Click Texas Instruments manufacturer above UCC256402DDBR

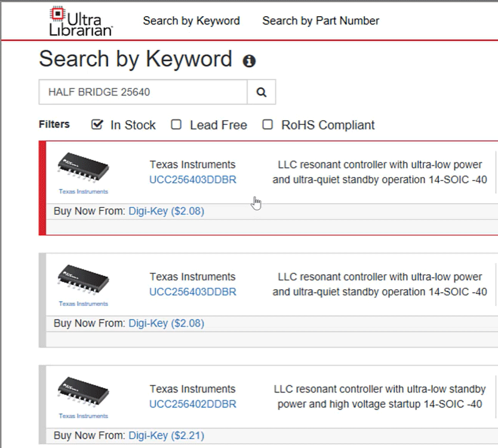point(192,389)
